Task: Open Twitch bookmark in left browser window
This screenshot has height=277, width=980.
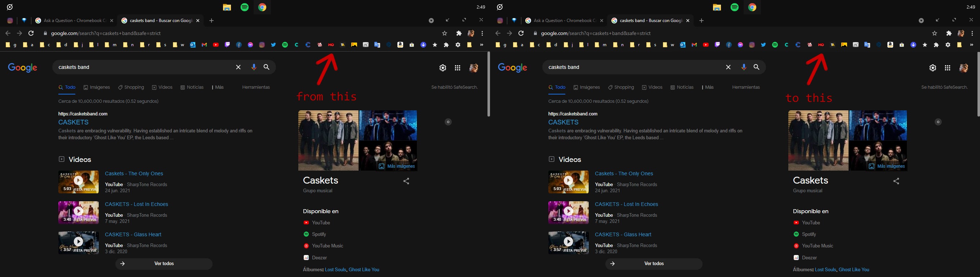Action: [x=227, y=45]
